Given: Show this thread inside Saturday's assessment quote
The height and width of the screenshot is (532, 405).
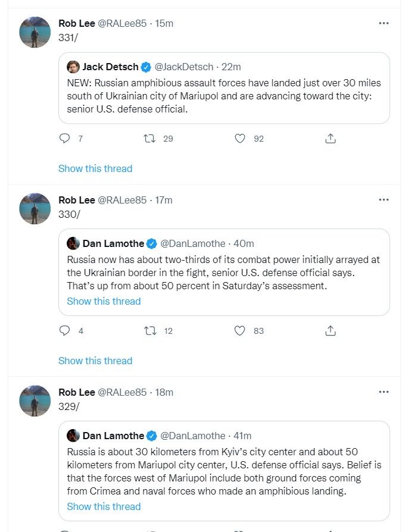Looking at the screenshot, I should click(x=104, y=301).
